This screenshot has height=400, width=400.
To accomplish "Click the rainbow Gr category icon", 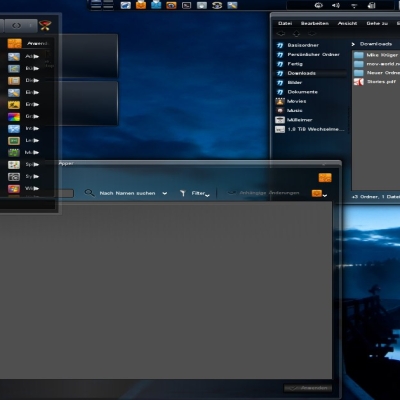I will click(14, 117).
